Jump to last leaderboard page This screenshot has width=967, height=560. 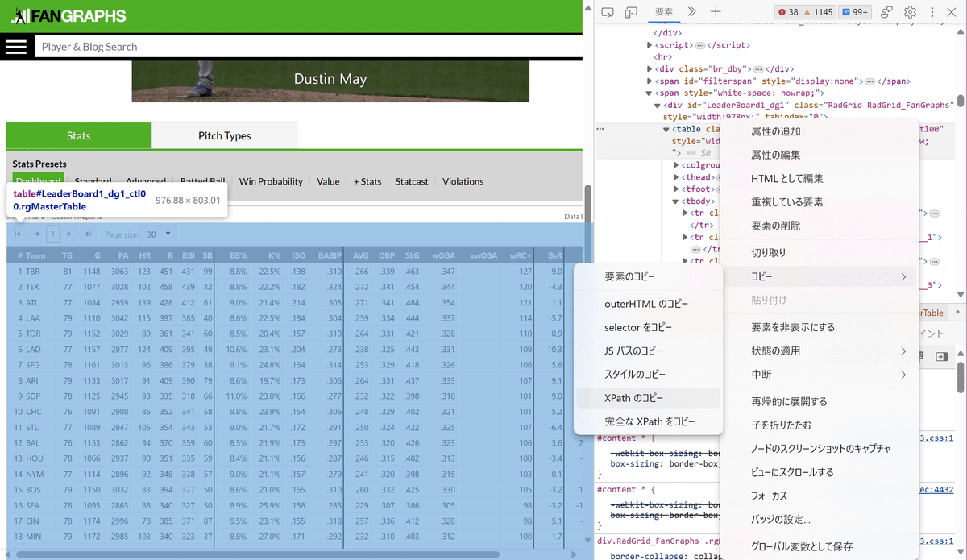click(89, 234)
